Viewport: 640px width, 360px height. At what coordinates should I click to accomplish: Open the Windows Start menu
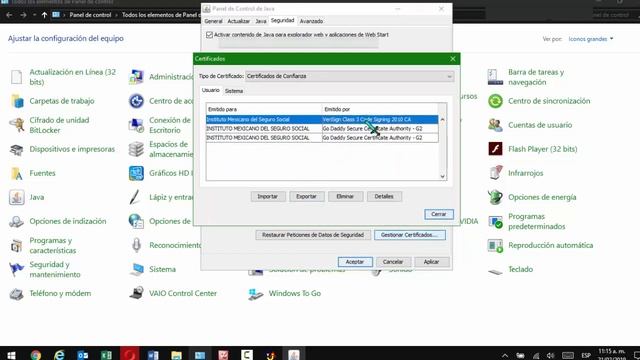click(x=11, y=355)
